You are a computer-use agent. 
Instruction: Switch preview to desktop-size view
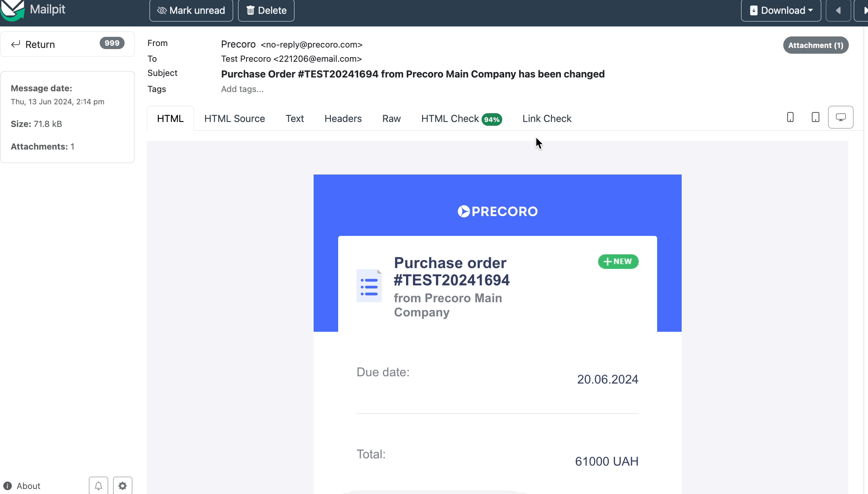point(840,117)
